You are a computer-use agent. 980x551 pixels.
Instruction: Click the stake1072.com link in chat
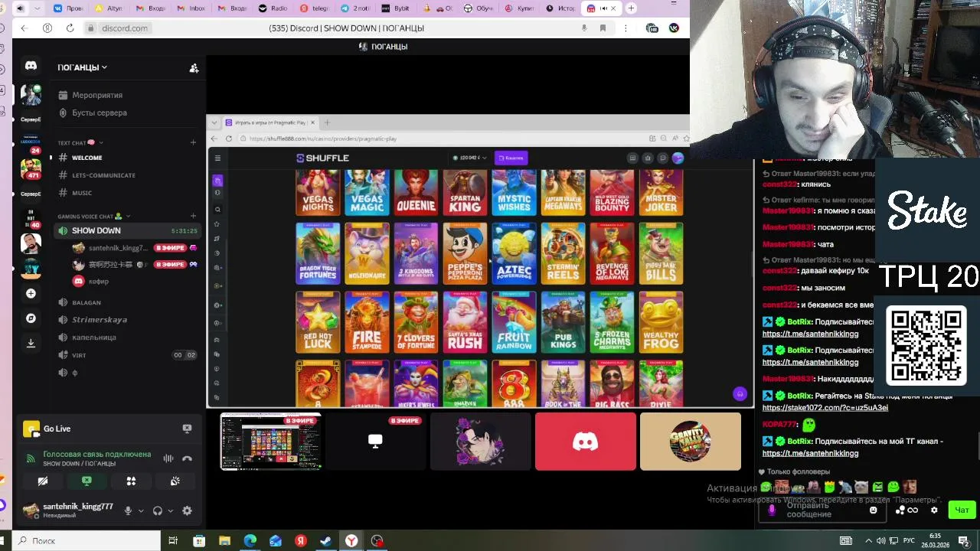825,408
